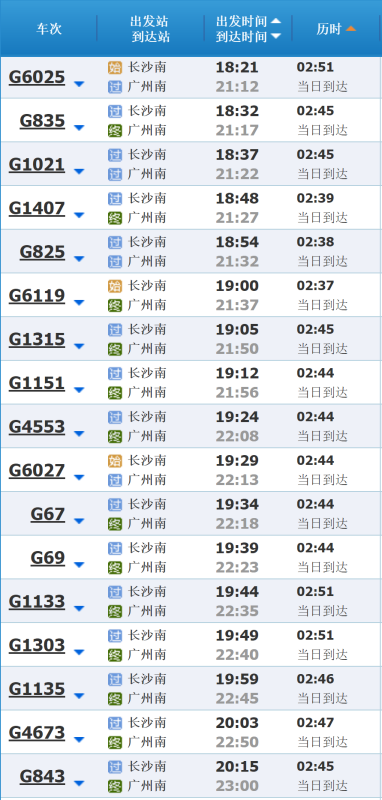The height and width of the screenshot is (800, 382).
Task: Click the green 终 icon for G835
Action: point(115,131)
